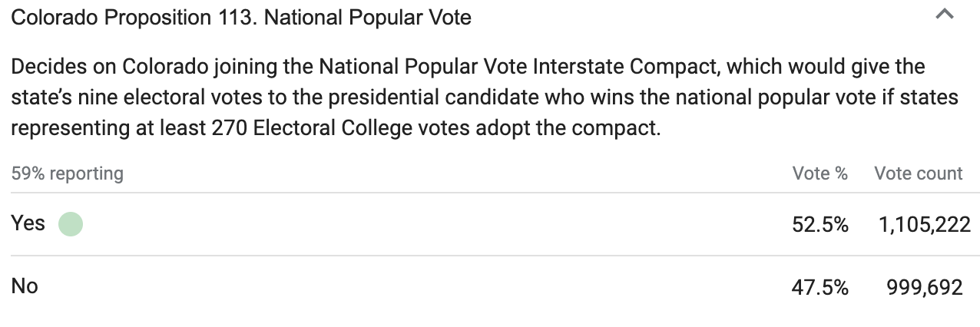
Task: Click the green circle beside Yes
Action: click(x=71, y=224)
